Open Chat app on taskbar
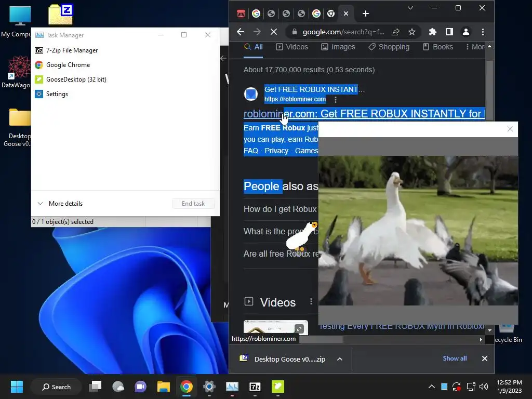 (140, 387)
